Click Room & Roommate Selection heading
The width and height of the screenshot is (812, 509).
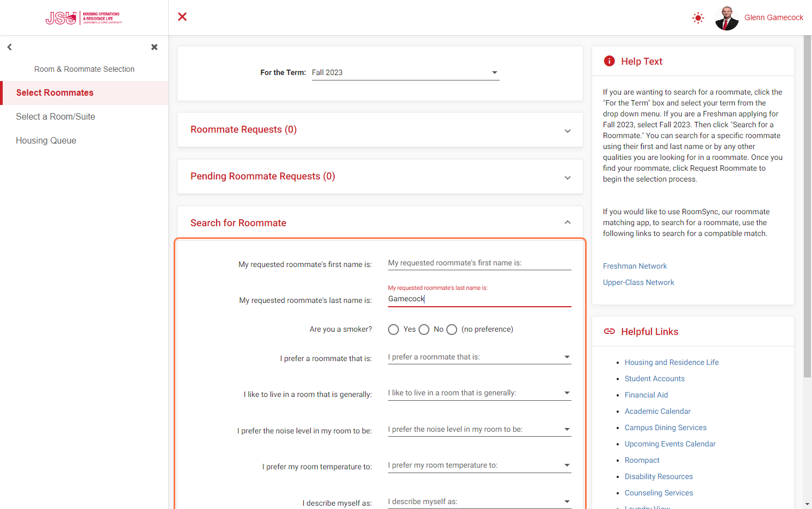click(84, 69)
